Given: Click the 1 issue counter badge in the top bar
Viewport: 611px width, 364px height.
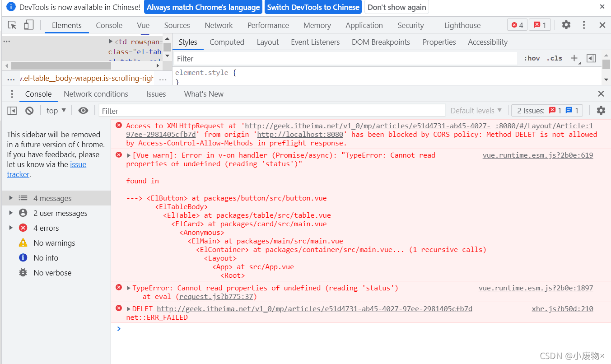Looking at the screenshot, I should click(x=540, y=25).
